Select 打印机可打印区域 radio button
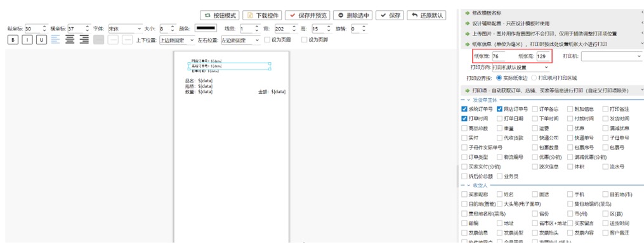The height and width of the screenshot is (247, 644). [x=534, y=77]
